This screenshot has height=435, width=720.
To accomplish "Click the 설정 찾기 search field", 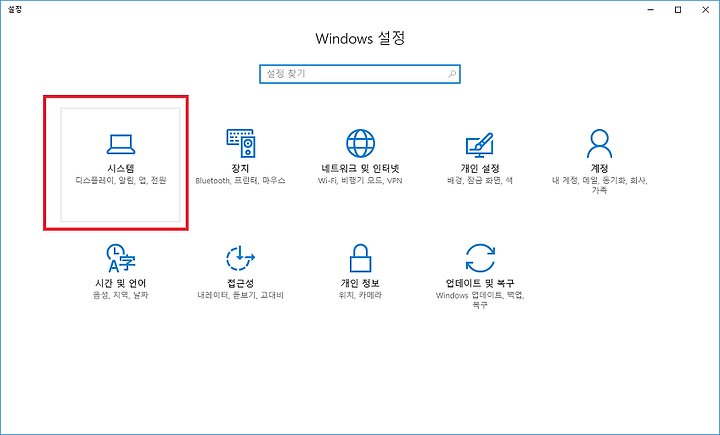I will coord(360,74).
